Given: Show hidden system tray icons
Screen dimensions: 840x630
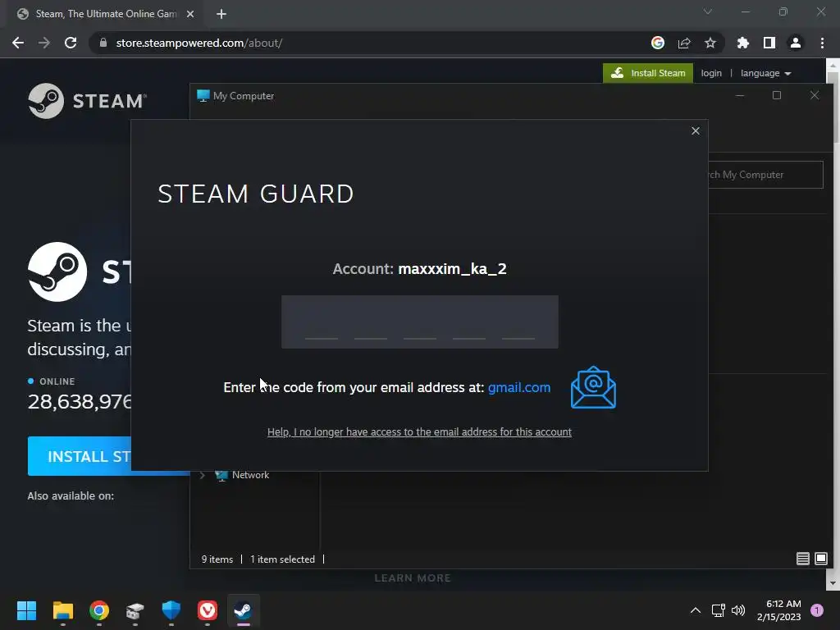Looking at the screenshot, I should [x=696, y=610].
